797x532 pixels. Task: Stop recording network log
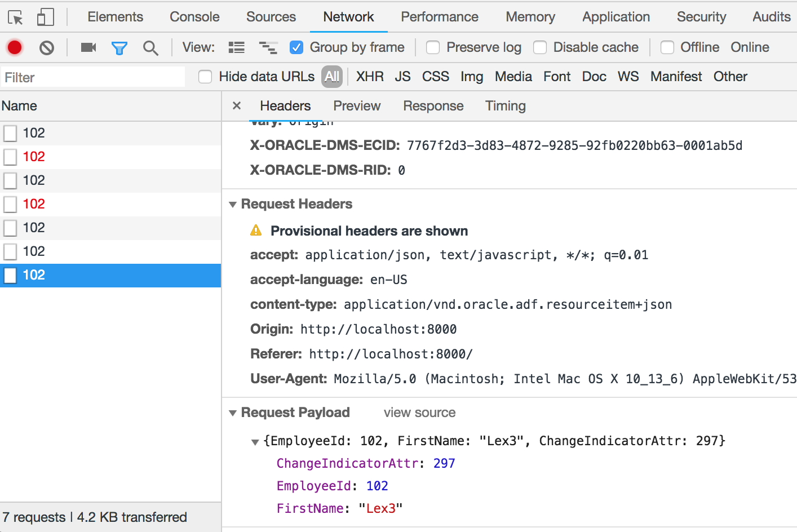pos(14,47)
